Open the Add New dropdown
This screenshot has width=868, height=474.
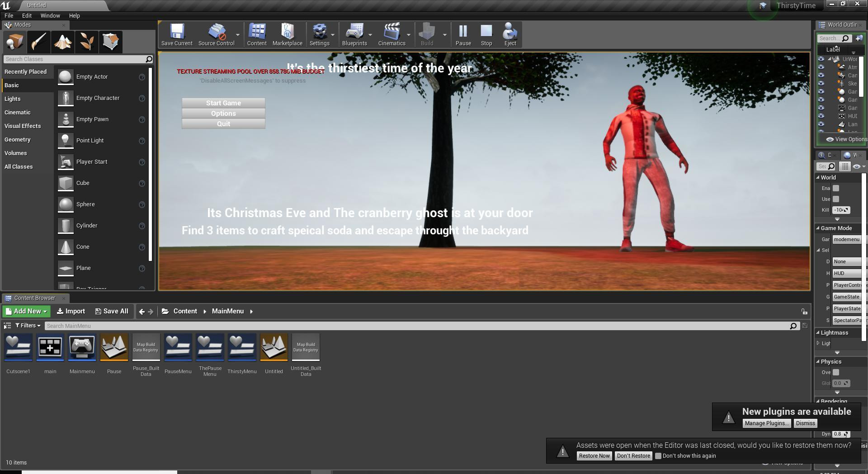click(27, 311)
